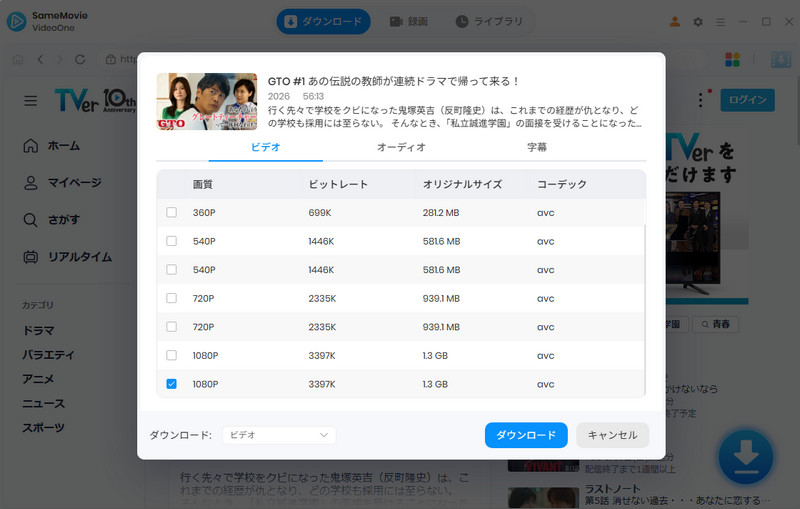This screenshot has width=800, height=509.
Task: Check the first 720P row checkbox
Action: click(x=171, y=298)
